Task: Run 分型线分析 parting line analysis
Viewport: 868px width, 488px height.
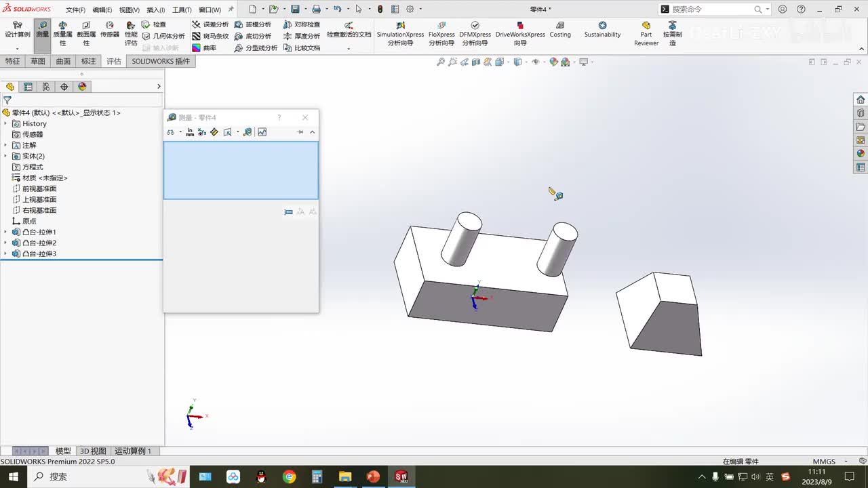Action: click(256, 48)
